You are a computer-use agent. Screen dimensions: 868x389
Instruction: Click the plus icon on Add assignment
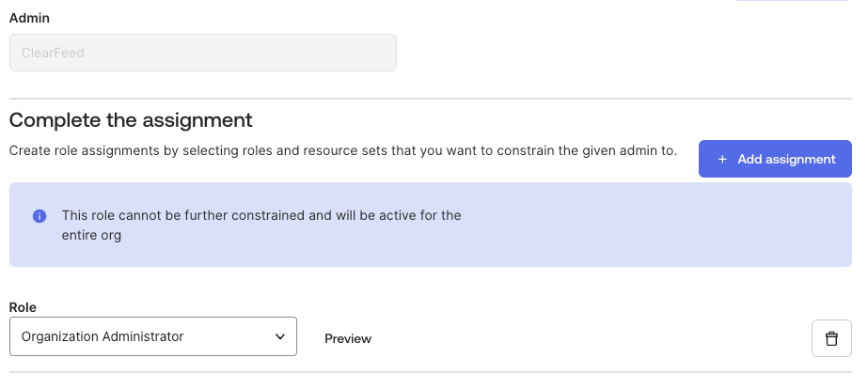(x=722, y=160)
